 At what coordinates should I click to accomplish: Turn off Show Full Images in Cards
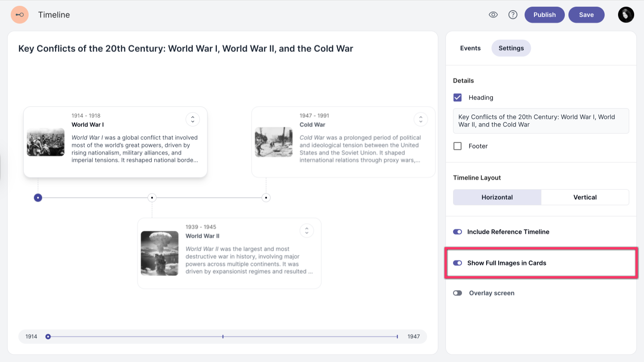click(x=458, y=263)
